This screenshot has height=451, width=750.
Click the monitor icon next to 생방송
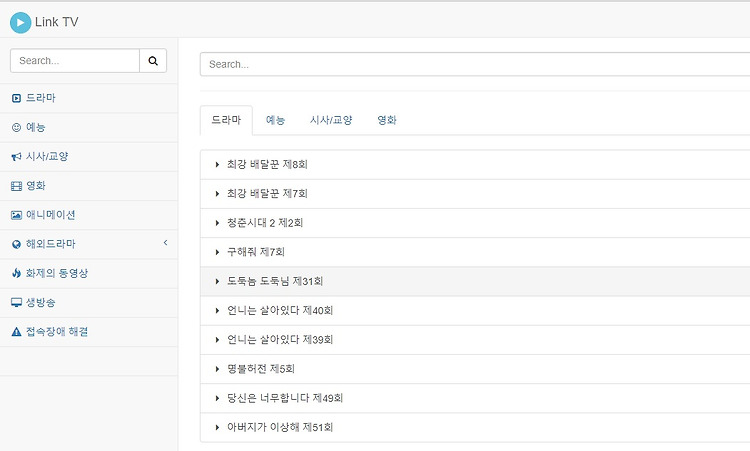16,303
